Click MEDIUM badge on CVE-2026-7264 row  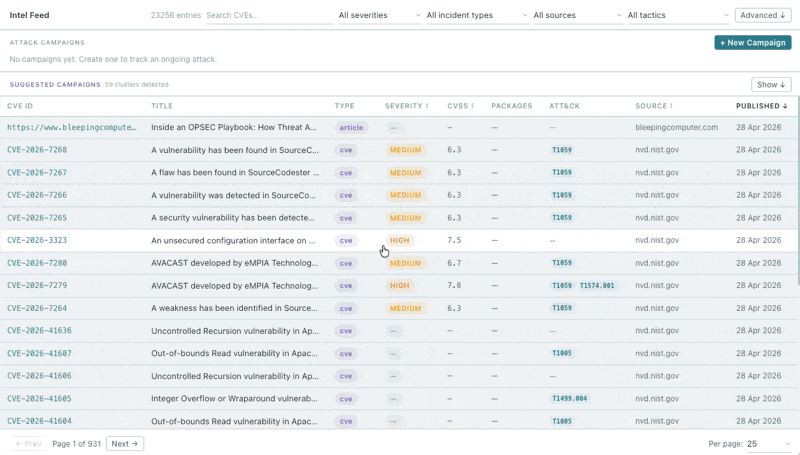tap(406, 308)
